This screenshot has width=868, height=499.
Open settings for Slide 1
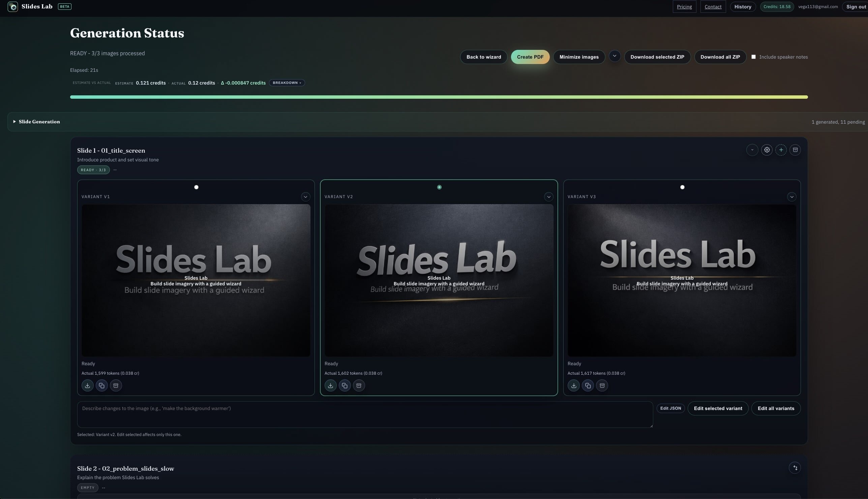(767, 150)
